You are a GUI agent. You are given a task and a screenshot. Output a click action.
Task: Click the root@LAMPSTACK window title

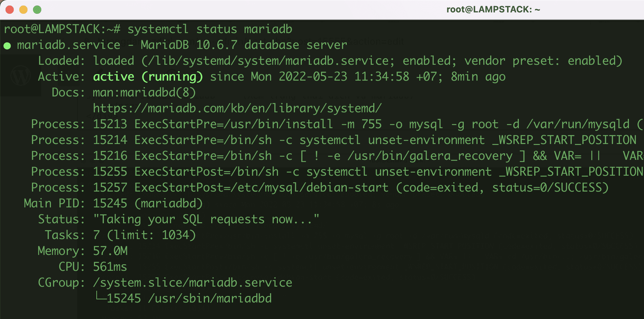pyautogui.click(x=493, y=9)
